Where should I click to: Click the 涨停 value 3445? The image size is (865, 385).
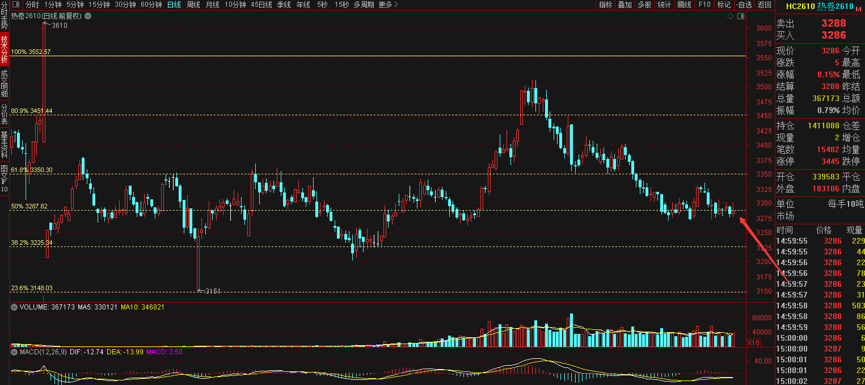coord(831,161)
